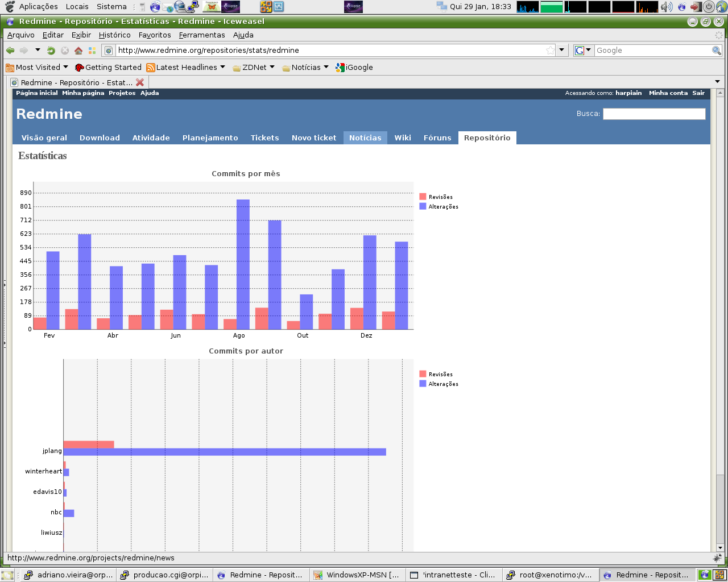
Task: Click the system monitor launcher icon
Action: coord(278,7)
